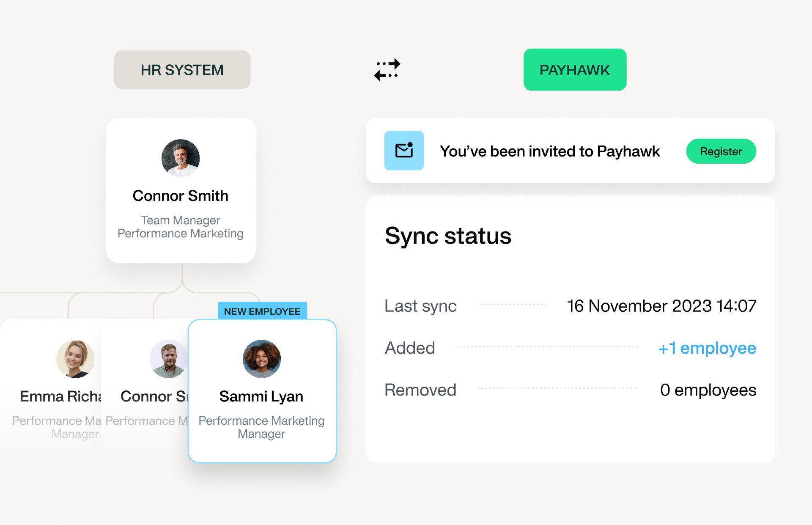812x525 pixels.
Task: Click the Register button
Action: (721, 151)
